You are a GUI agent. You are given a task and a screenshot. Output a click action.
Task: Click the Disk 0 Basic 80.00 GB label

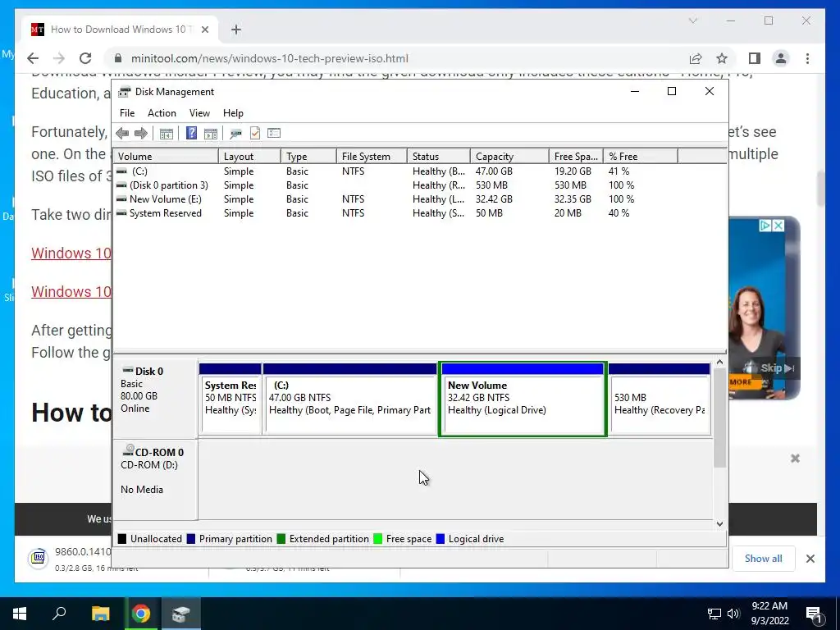click(x=155, y=398)
